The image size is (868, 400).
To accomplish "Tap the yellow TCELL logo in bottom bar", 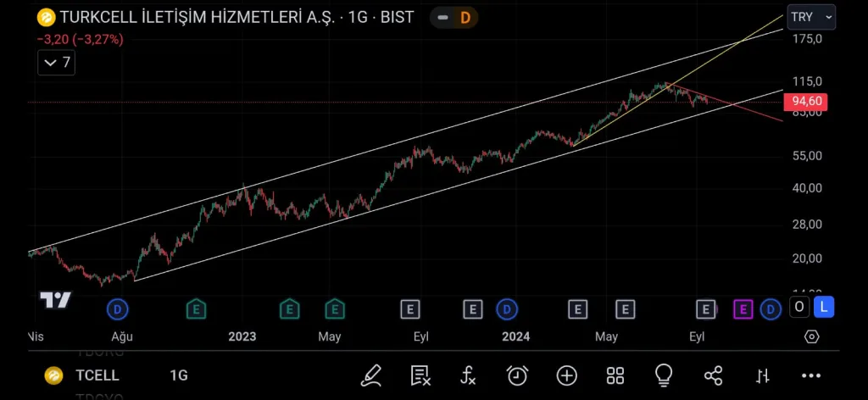I will point(53,375).
